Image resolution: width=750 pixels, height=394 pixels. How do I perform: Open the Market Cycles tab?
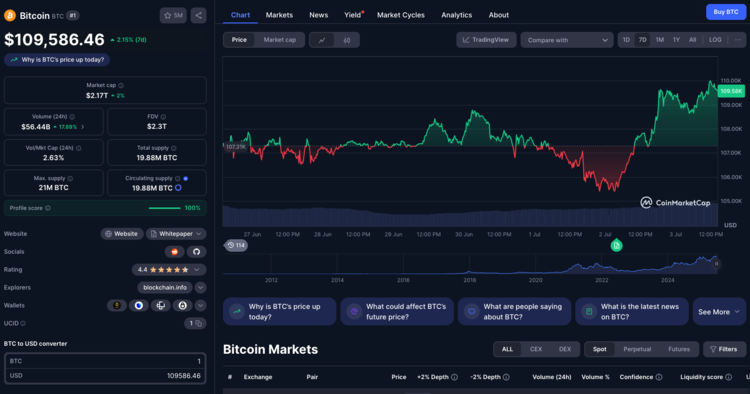(401, 15)
